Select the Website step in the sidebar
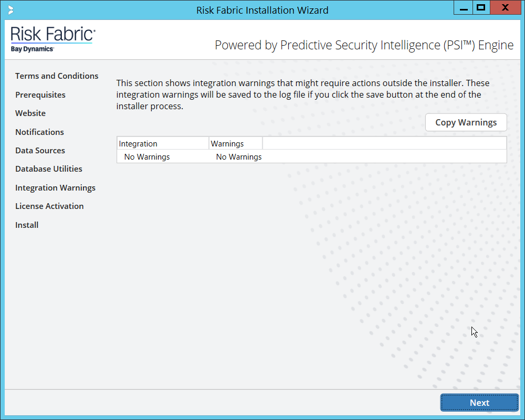 [30, 113]
